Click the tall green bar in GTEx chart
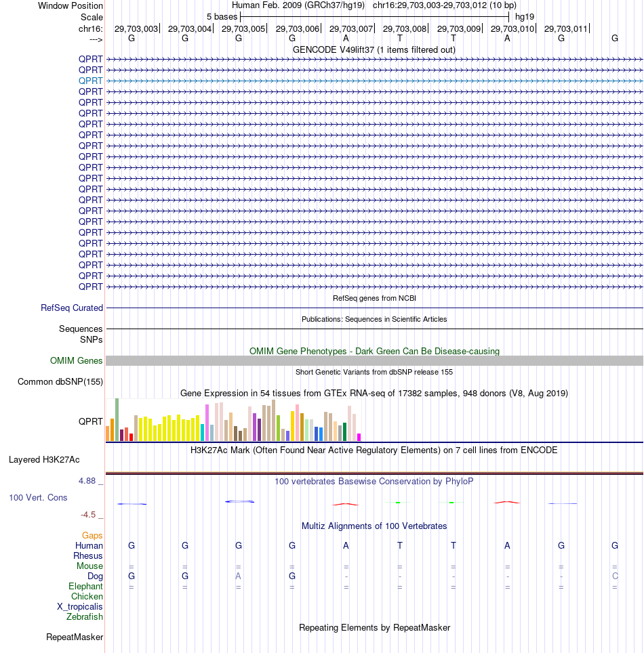Viewport: 644px width, 653px height. pos(117,420)
